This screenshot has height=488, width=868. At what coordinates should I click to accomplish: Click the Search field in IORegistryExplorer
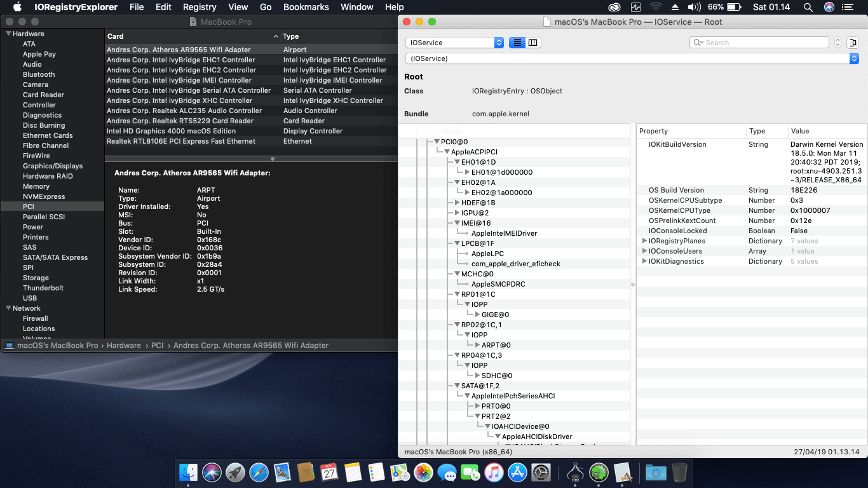coord(763,43)
